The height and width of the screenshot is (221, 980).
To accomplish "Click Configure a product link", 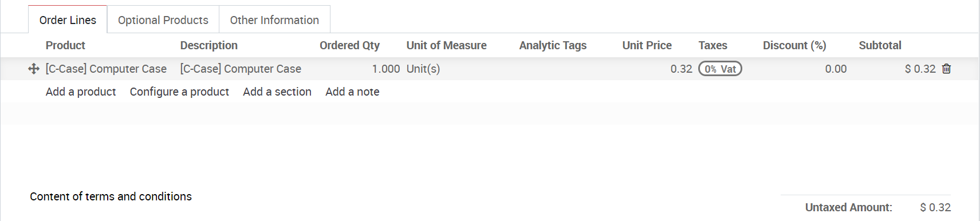I will coord(179,92).
